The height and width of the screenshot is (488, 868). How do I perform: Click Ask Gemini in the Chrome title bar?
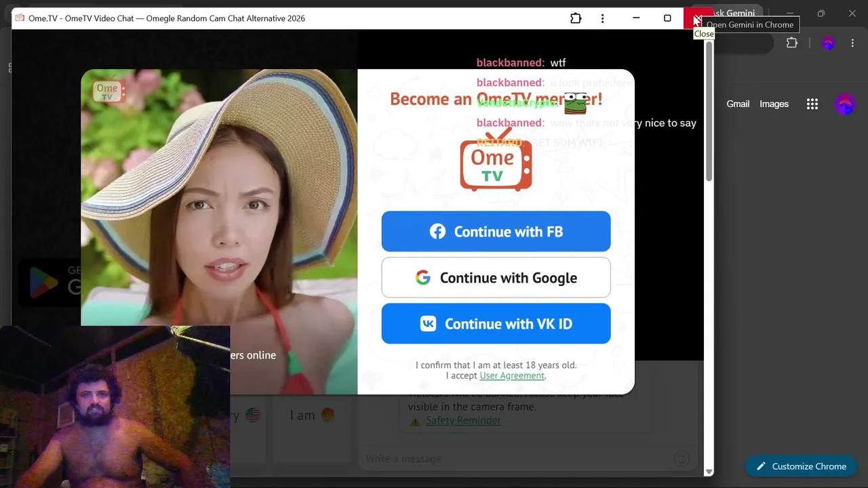click(736, 13)
